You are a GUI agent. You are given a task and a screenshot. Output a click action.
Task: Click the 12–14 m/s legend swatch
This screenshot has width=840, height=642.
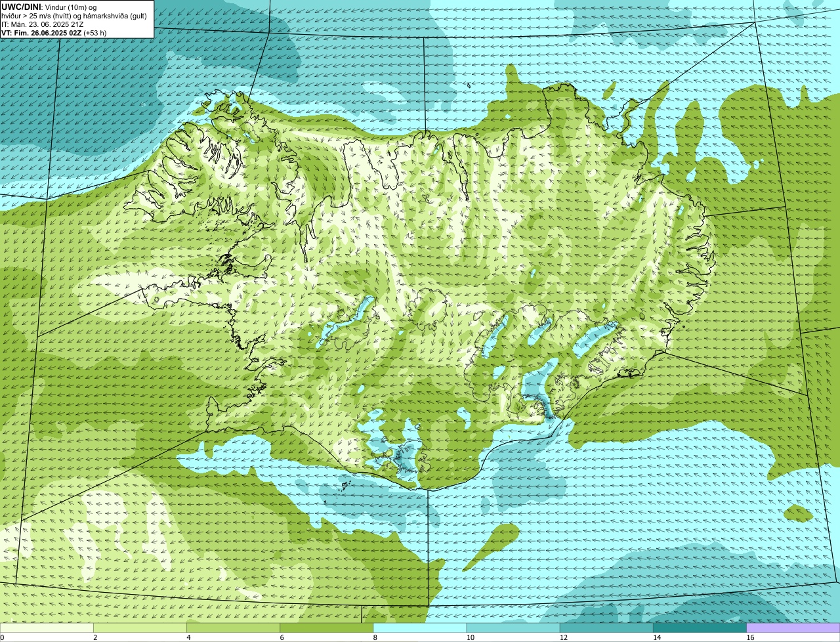[x=606, y=628]
